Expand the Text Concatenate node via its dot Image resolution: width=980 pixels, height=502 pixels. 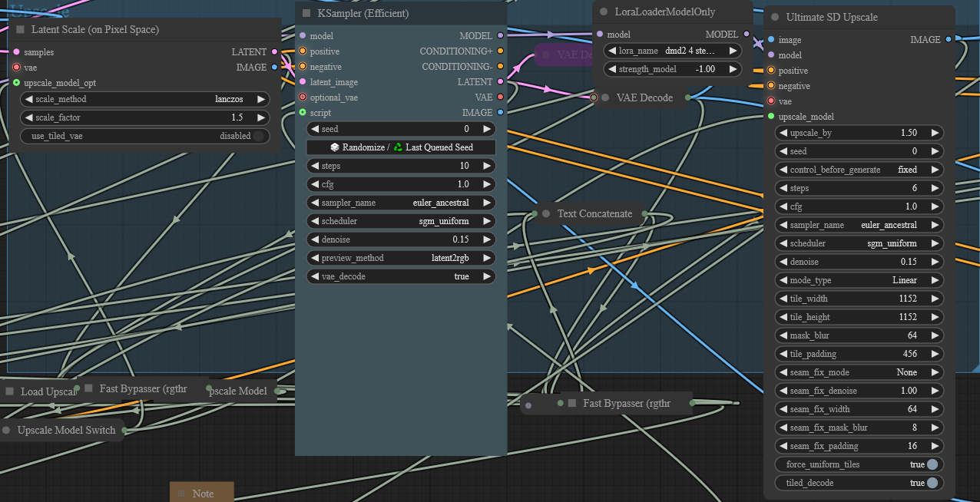pyautogui.click(x=546, y=213)
